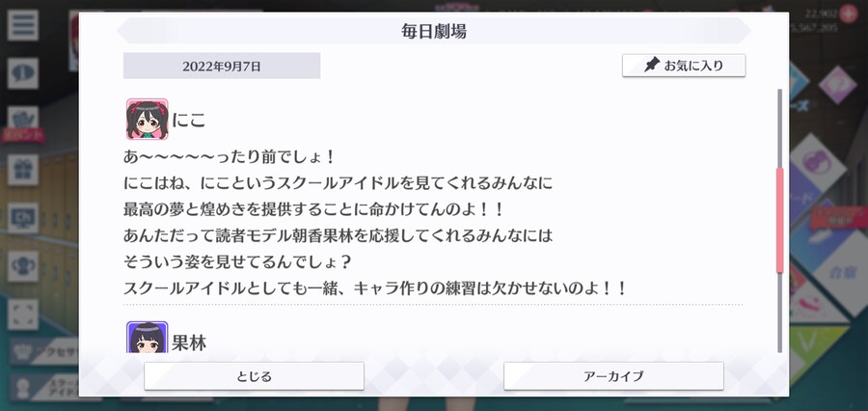This screenshot has width=868, height=411.
Task: Click the pink scrollbar thumb
Action: coord(780,221)
